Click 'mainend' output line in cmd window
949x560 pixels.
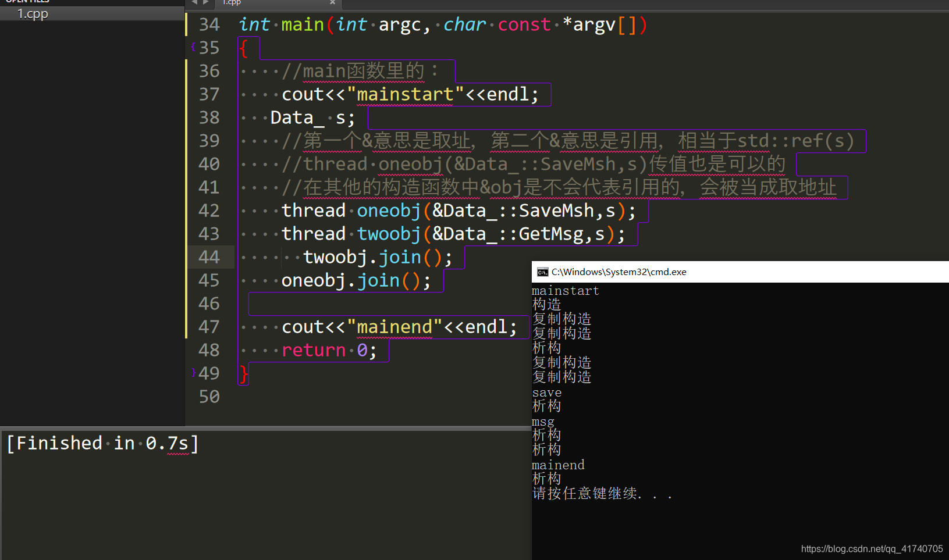558,465
